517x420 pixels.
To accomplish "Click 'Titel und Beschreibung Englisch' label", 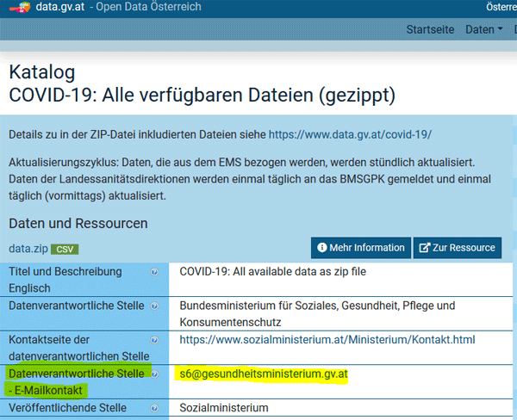I will tap(65, 280).
